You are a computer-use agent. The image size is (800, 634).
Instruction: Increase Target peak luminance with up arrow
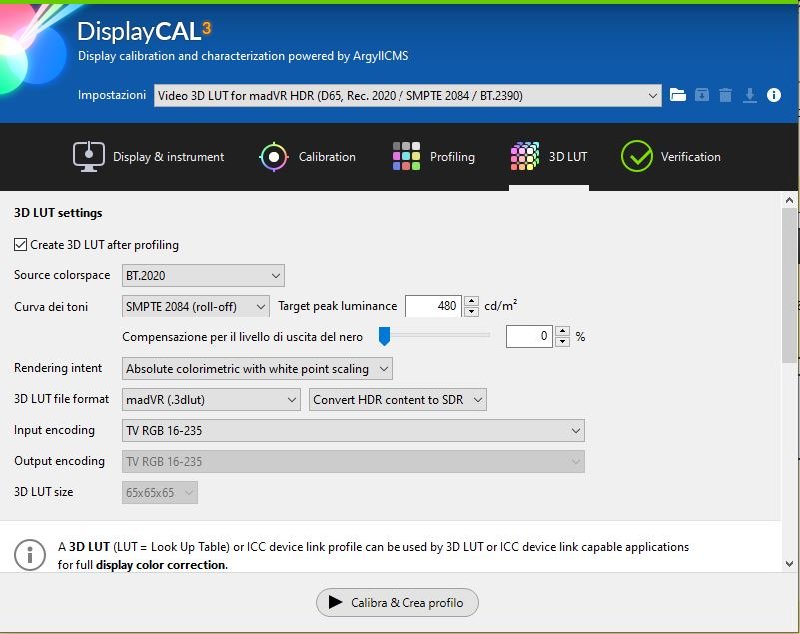(472, 301)
